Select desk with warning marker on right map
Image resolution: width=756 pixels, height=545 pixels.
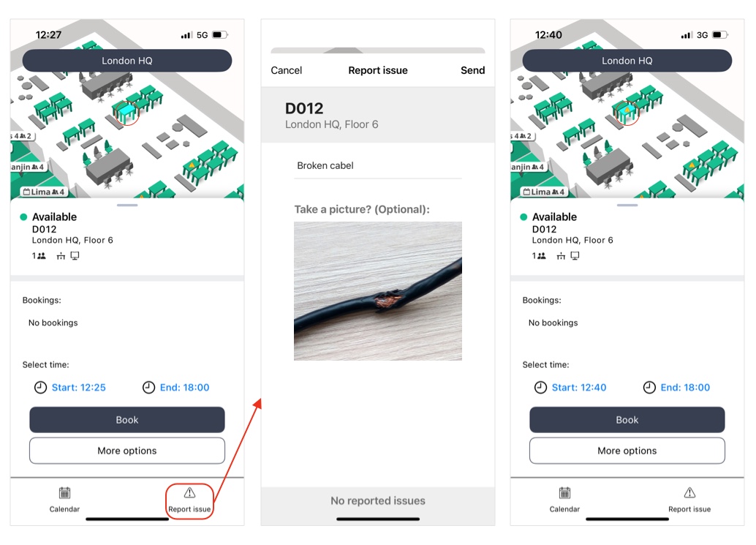[x=627, y=112]
